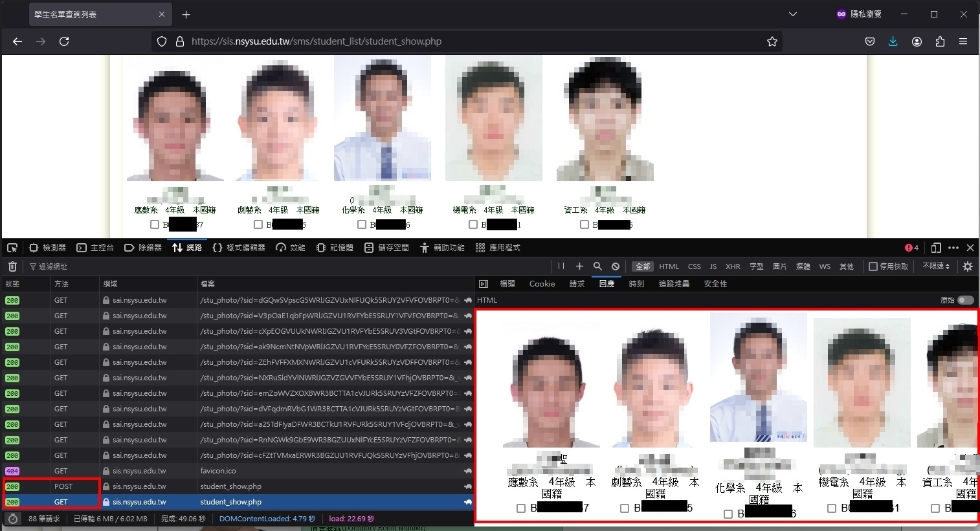Sort requests by 狀態 status column
The height and width of the screenshot is (531, 980).
pos(27,284)
